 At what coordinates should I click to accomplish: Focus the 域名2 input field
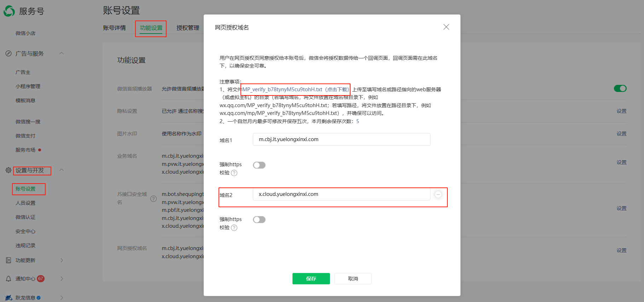[x=342, y=194]
